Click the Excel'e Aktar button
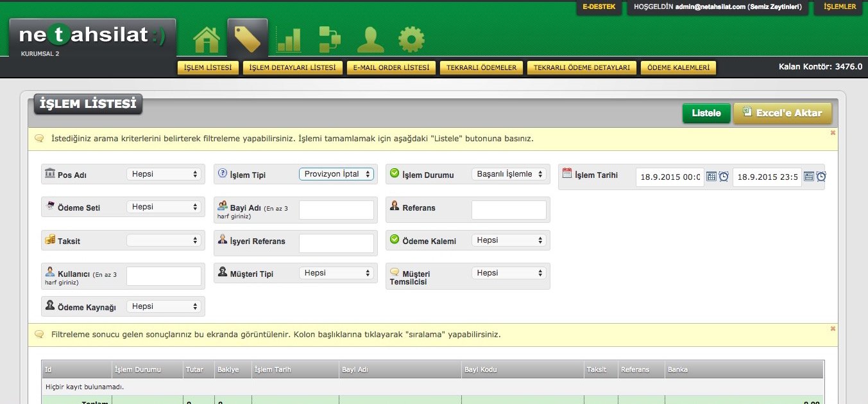The width and height of the screenshot is (868, 404). click(x=782, y=113)
